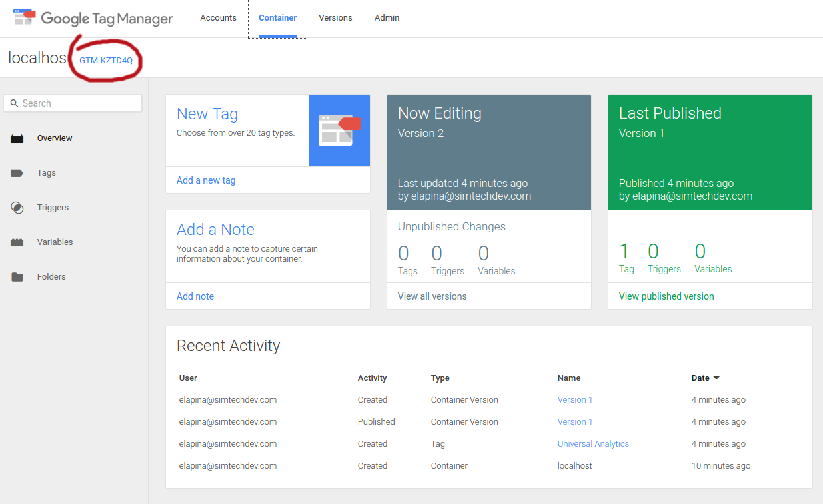Click the Date column header
This screenshot has width=823, height=504.
point(700,378)
